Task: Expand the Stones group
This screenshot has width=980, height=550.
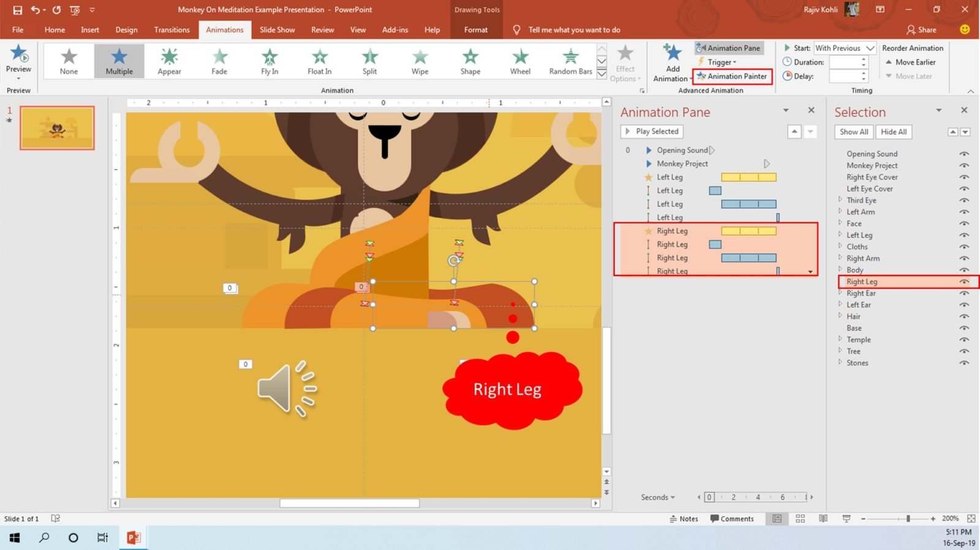Action: coord(840,362)
